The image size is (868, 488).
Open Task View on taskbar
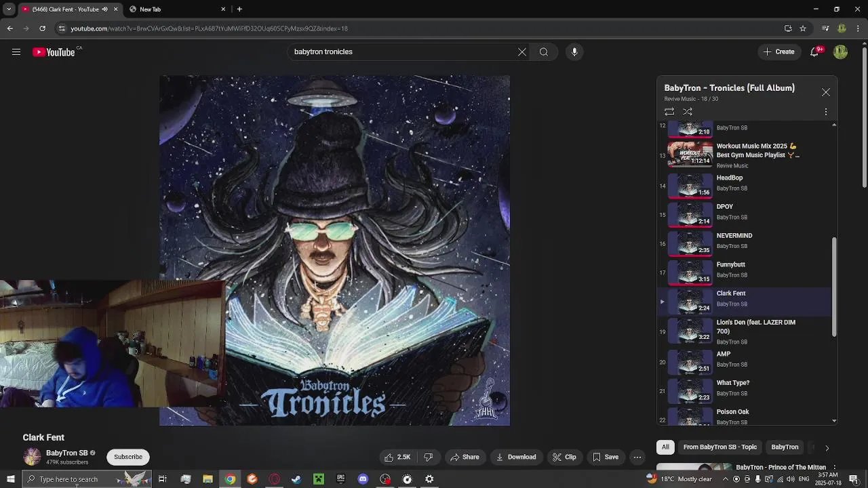click(x=163, y=479)
